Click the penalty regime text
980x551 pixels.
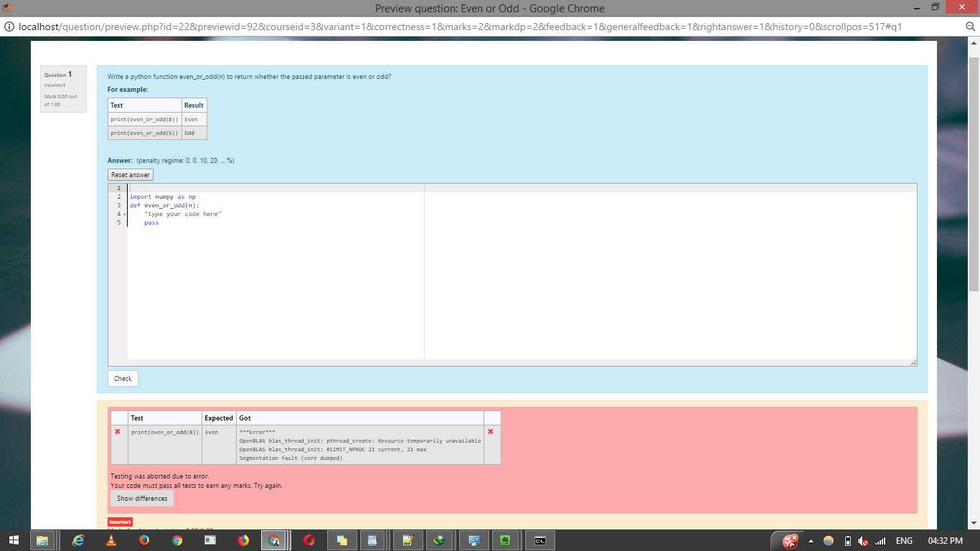click(185, 161)
